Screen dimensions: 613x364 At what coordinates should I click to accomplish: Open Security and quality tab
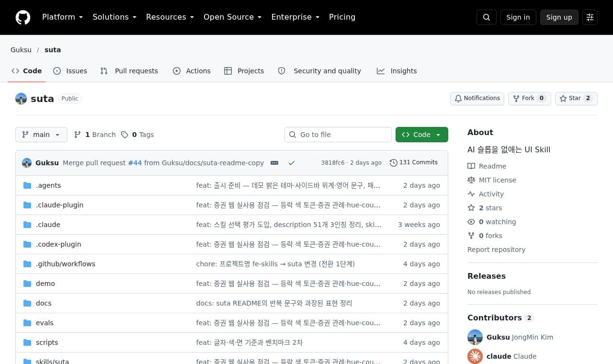[x=319, y=71]
